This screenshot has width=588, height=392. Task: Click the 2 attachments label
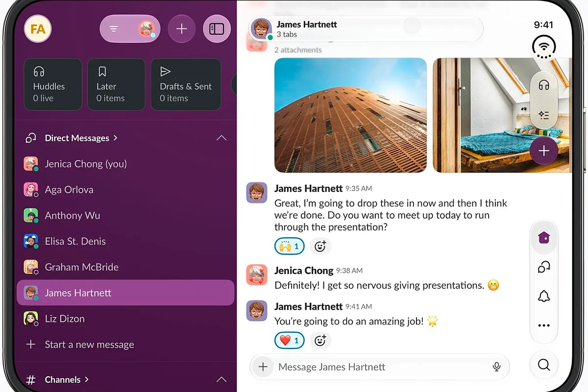click(x=298, y=50)
